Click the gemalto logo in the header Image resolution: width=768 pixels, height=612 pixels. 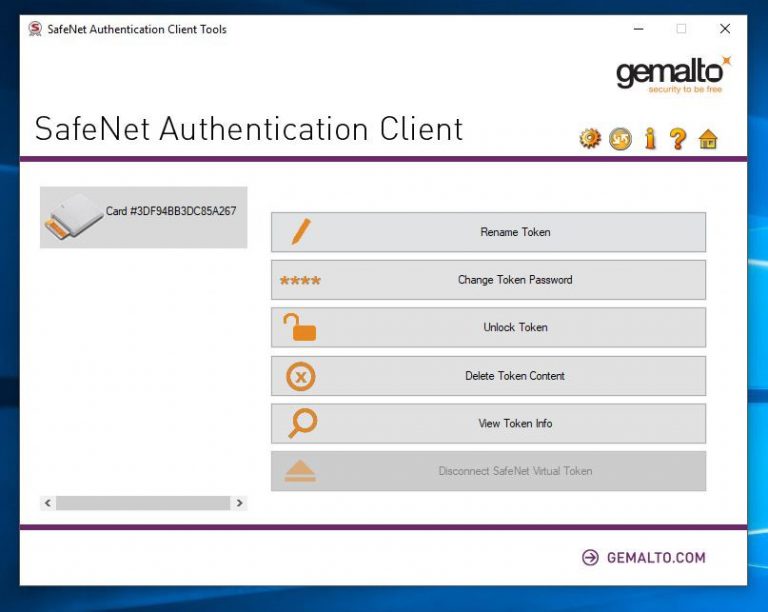pos(673,74)
